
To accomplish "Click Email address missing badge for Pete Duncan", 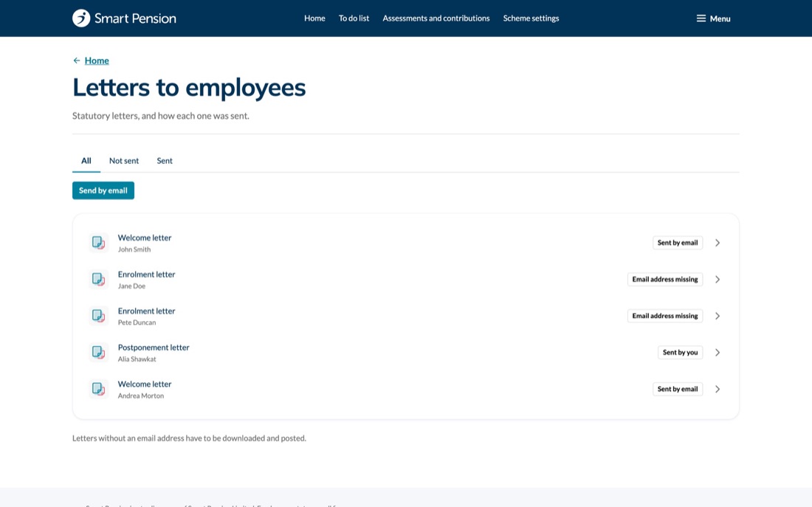I will coord(665,316).
